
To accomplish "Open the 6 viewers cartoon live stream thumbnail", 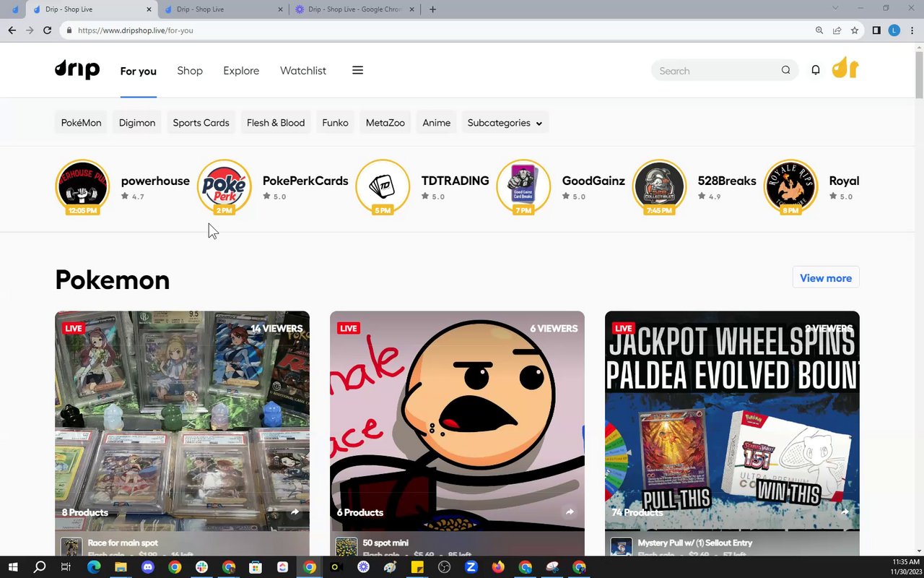I will pos(457,421).
